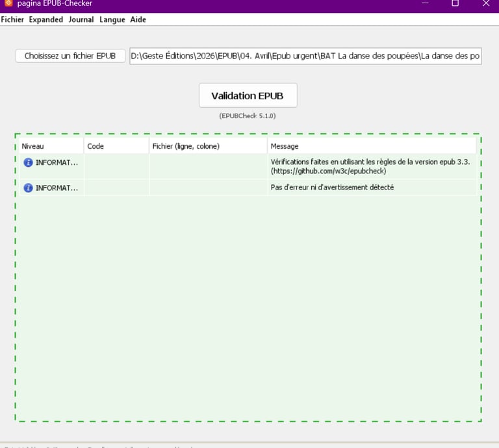Click INFORMAT… level in the first row
Image resolution: width=499 pixels, height=448 pixels.
57,162
